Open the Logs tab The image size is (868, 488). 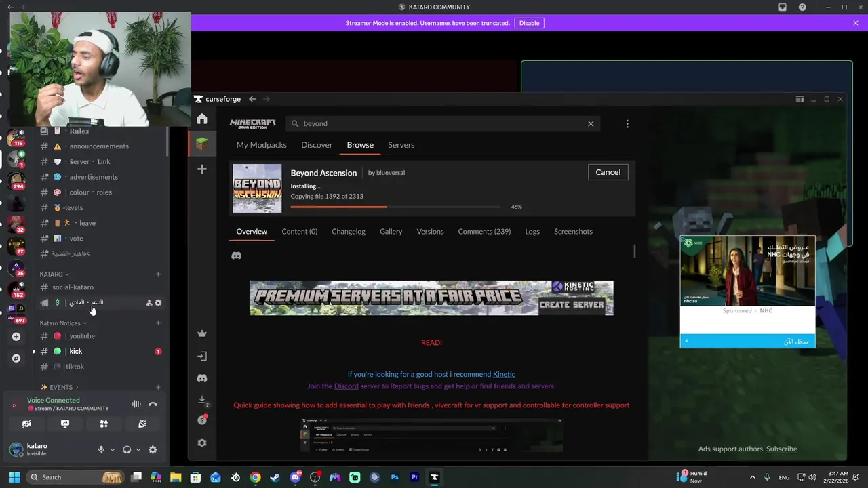click(x=532, y=232)
